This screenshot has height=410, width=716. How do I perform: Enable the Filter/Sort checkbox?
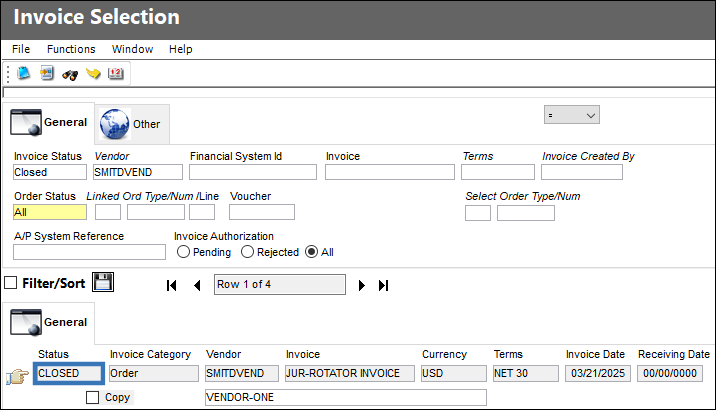[11, 283]
